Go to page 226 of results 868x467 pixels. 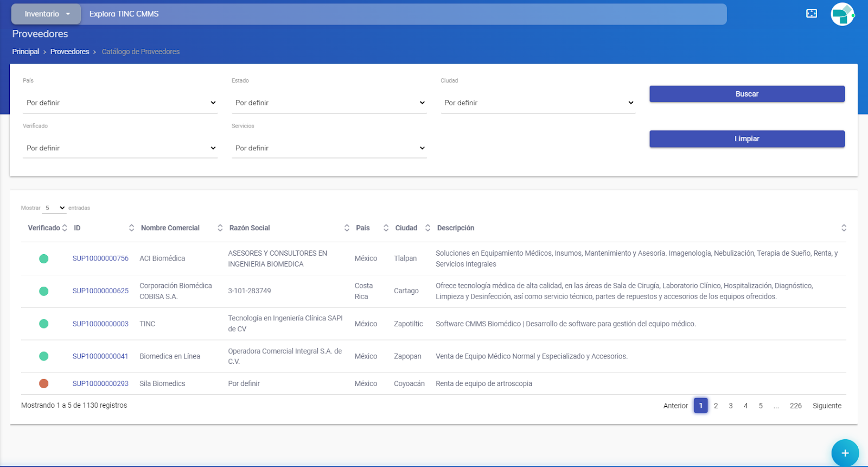point(795,406)
